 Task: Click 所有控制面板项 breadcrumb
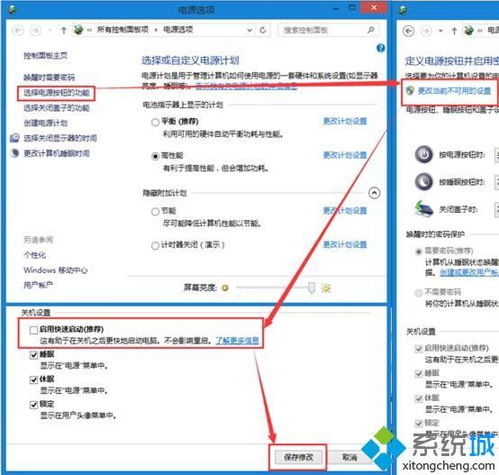pos(123,29)
